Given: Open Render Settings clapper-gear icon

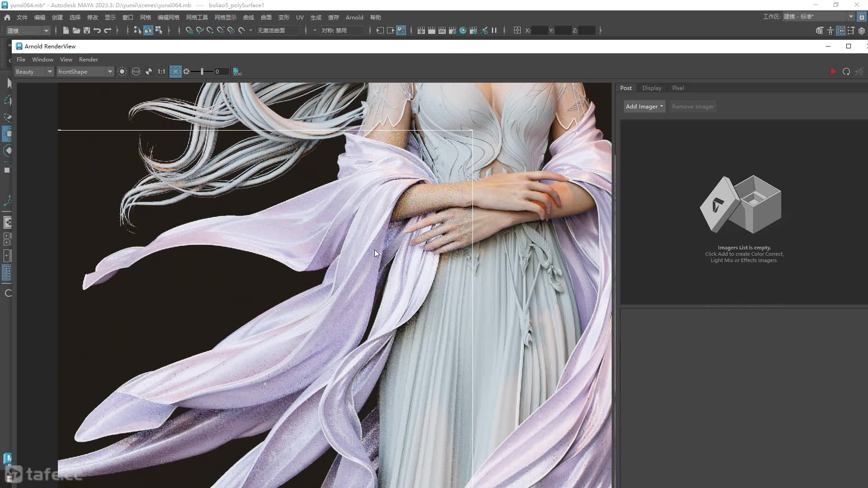Looking at the screenshot, I should (452, 30).
